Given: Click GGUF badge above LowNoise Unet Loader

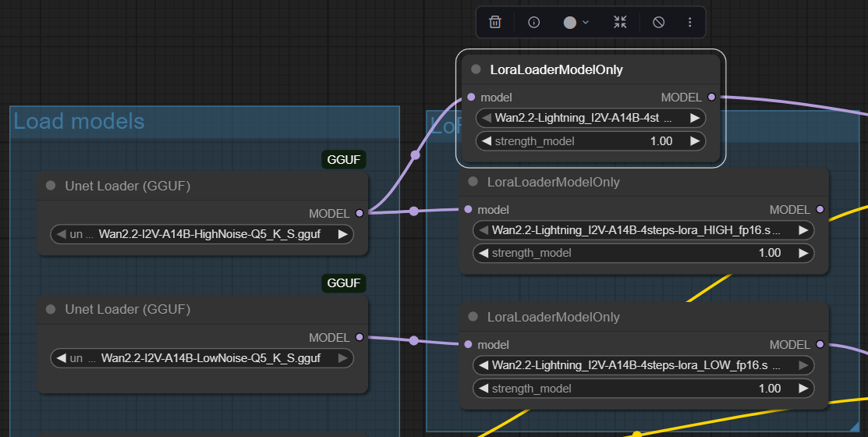Looking at the screenshot, I should coord(344,283).
